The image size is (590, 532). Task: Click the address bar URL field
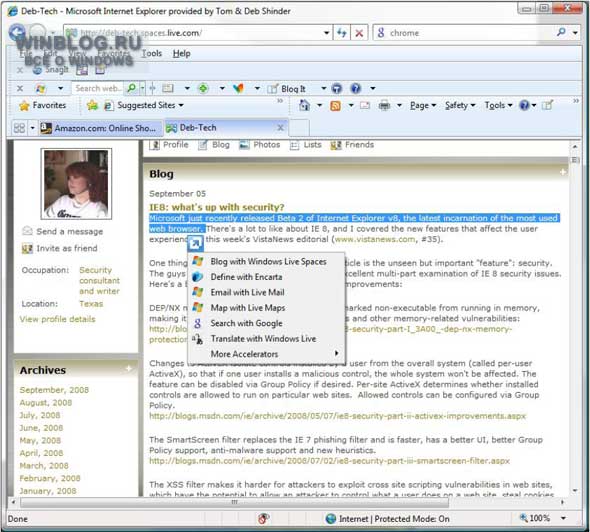tap(194, 33)
